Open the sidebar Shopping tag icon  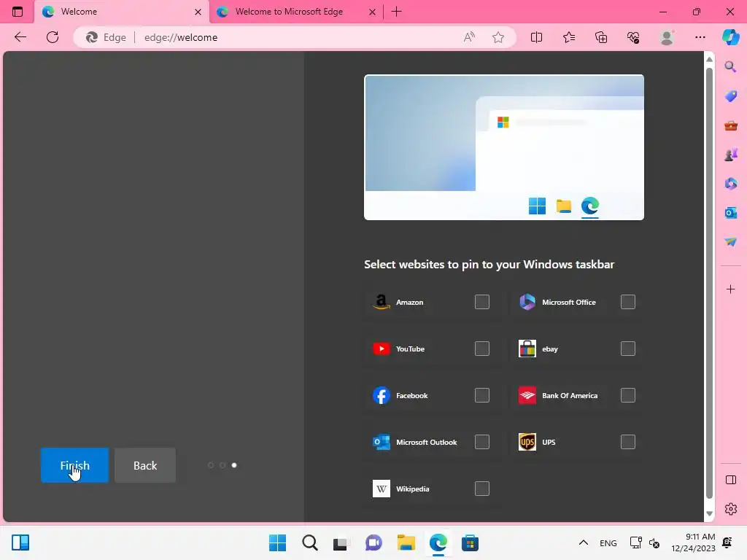[x=730, y=96]
